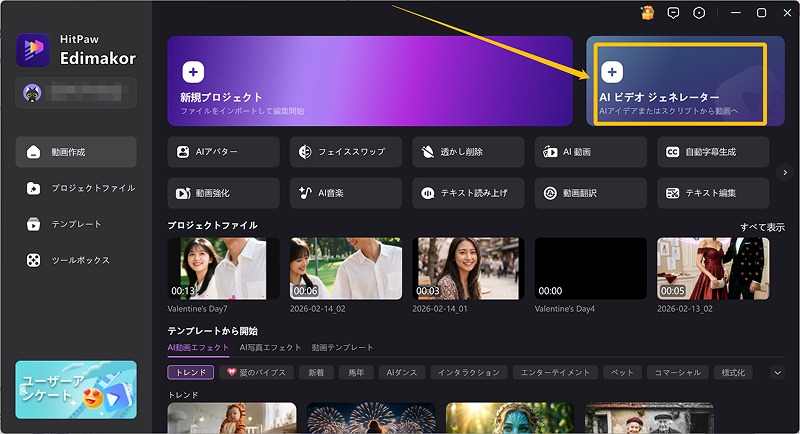Click the HitPaw Edimakor logo icon
The width and height of the screenshot is (800, 434).
coord(33,49)
